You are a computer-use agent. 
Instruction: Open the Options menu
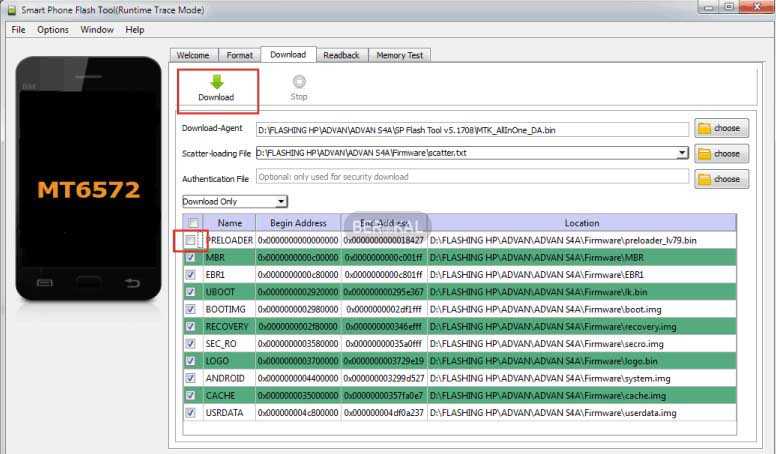click(52, 30)
